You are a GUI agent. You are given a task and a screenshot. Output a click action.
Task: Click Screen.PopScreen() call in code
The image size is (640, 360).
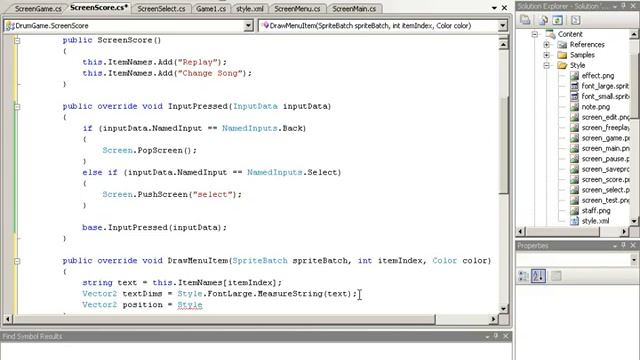click(149, 150)
